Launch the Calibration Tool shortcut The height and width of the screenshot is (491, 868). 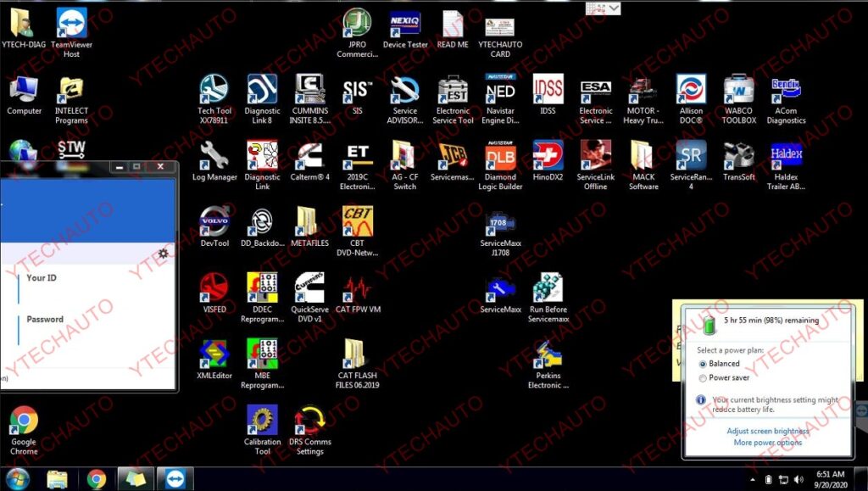[263, 430]
